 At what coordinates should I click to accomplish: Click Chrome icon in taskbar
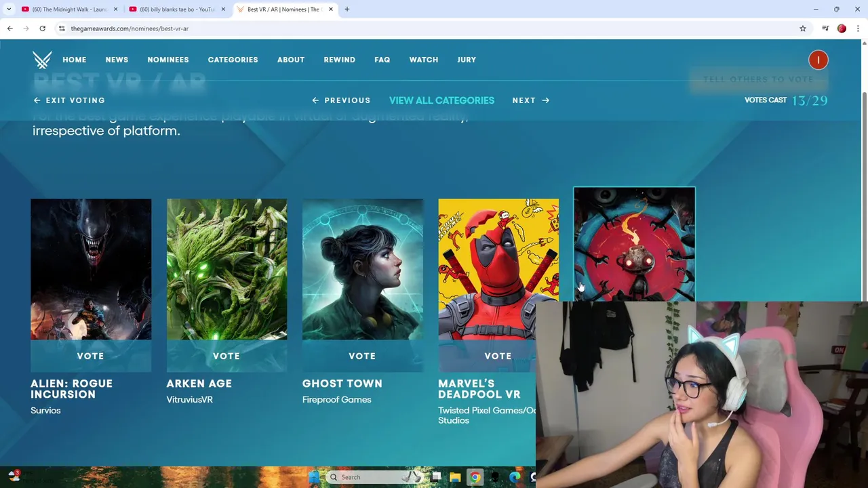(x=475, y=477)
